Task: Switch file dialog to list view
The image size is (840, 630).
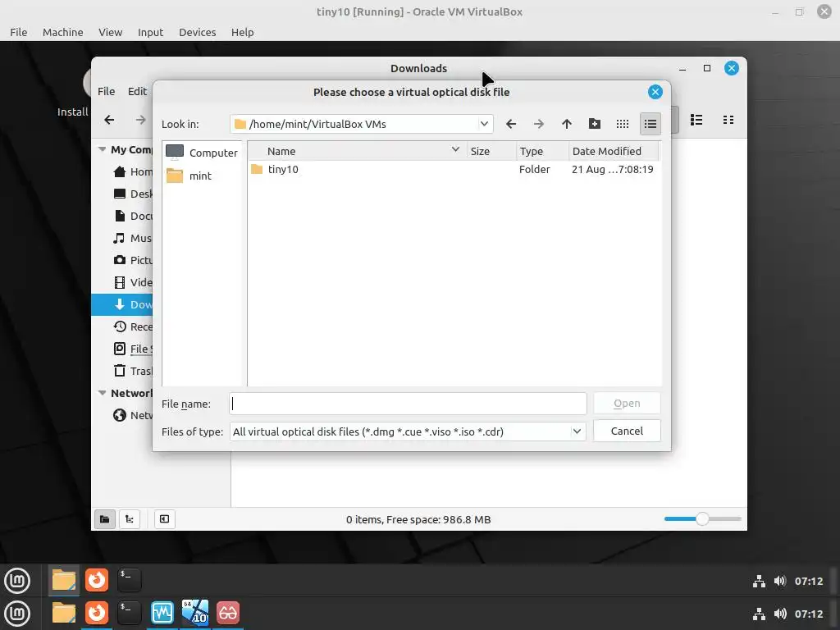Action: (623, 125)
